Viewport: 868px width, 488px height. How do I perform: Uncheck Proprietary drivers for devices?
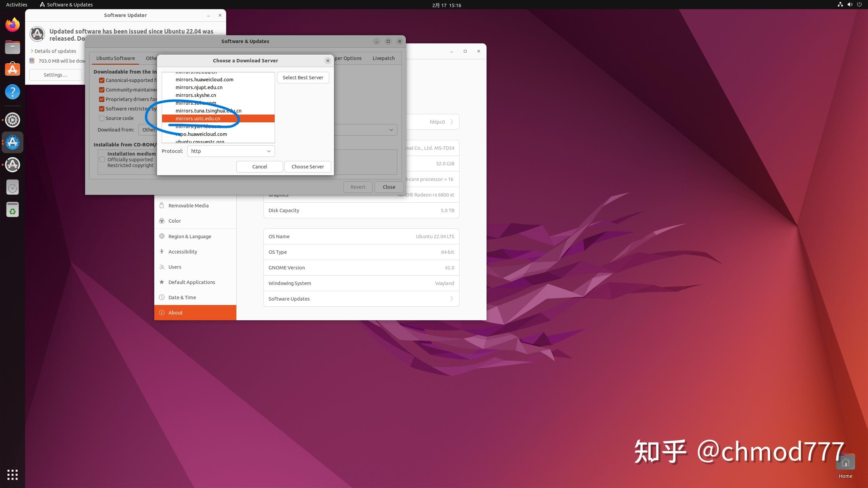tap(101, 99)
